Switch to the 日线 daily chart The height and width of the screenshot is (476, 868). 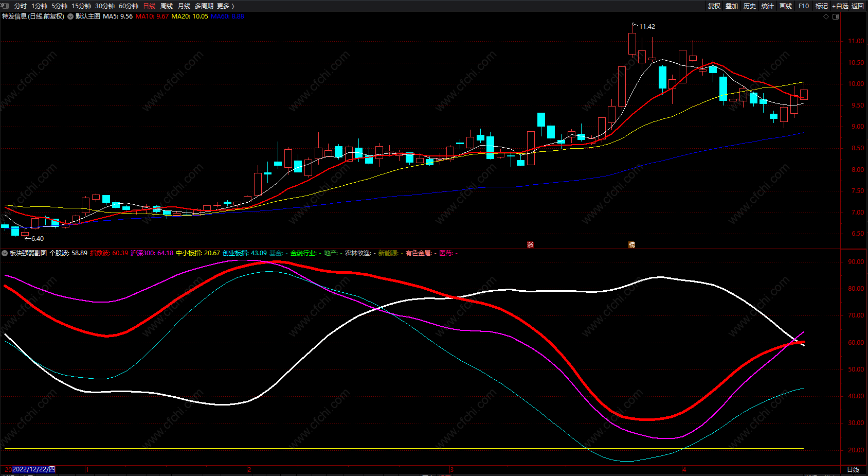[x=149, y=6]
